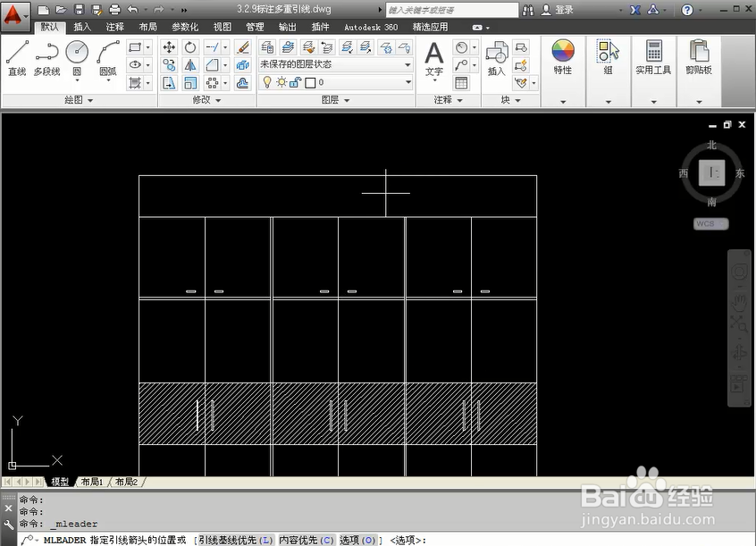
Task: Expand the 绘图 panel
Action: click(79, 100)
